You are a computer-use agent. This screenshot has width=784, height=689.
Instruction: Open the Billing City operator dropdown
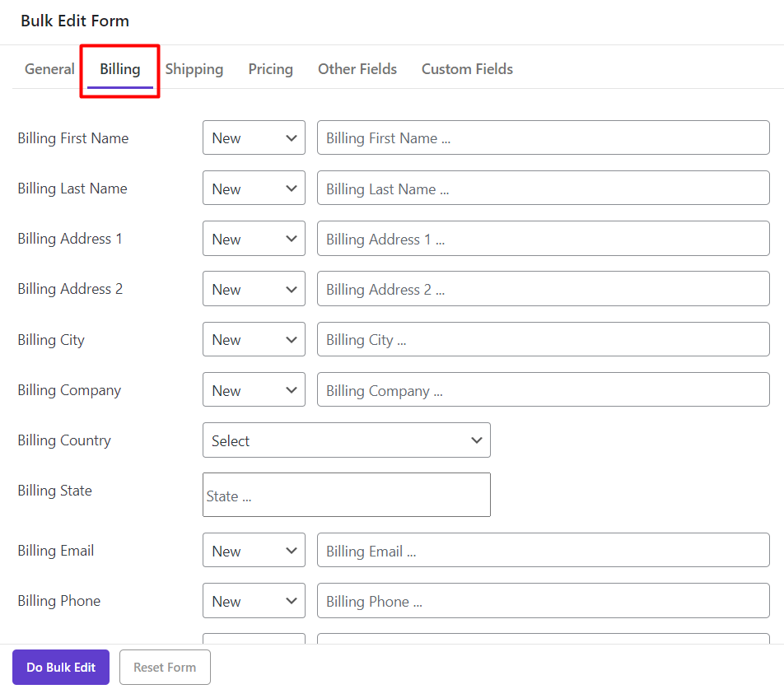[x=254, y=339]
